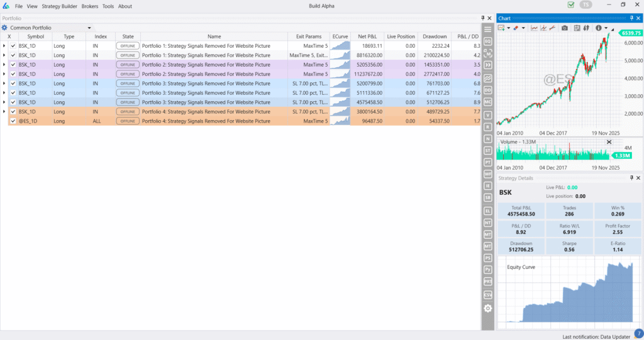Click the SB sidebar icon
Screen dimensions: 644x340
[487, 197]
